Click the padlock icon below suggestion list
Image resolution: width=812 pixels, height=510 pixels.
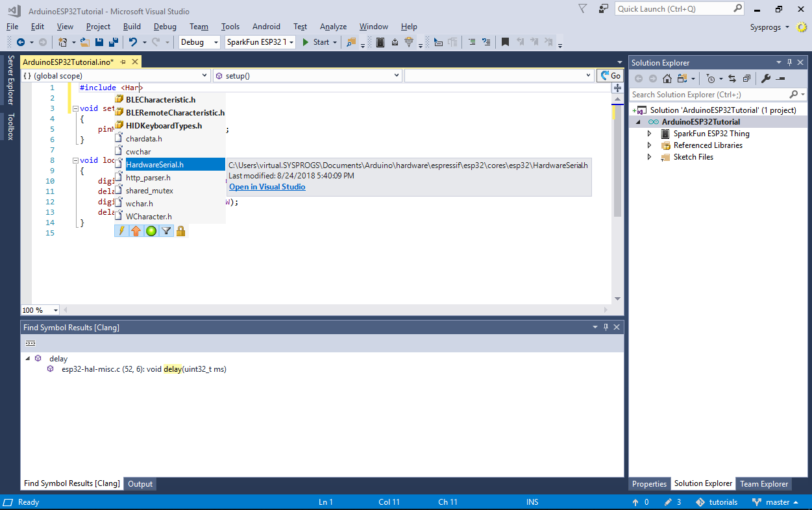181,231
